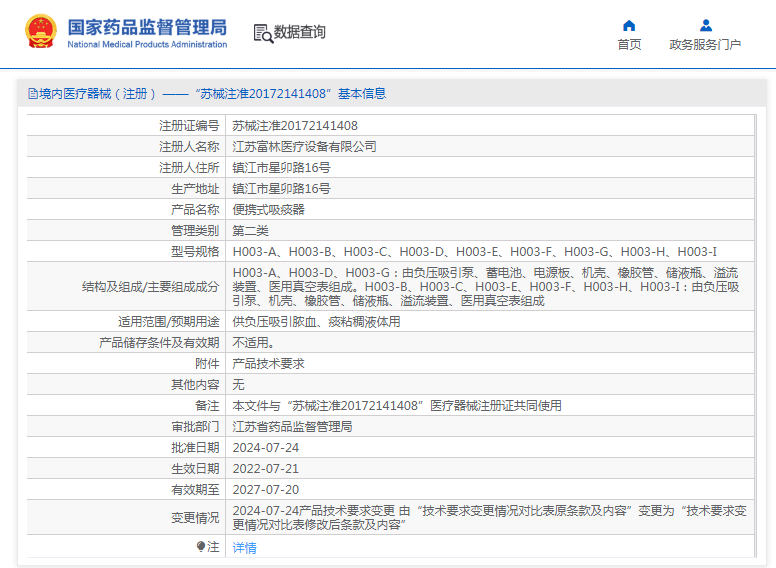
Task: Click 国家药品监督管理局 site title
Action: (x=147, y=28)
